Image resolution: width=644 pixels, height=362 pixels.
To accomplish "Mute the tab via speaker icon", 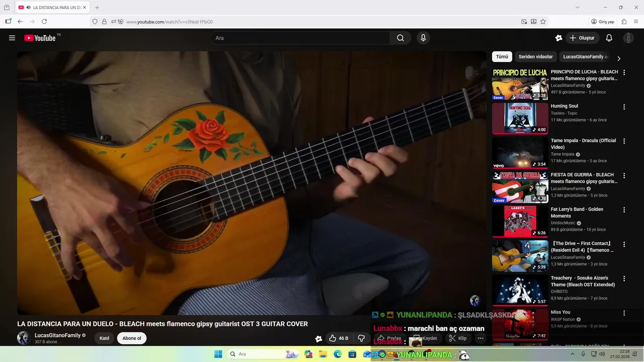I will click(x=29, y=8).
